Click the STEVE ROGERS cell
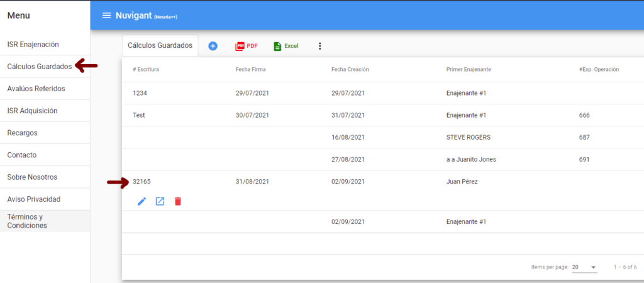 pyautogui.click(x=468, y=138)
